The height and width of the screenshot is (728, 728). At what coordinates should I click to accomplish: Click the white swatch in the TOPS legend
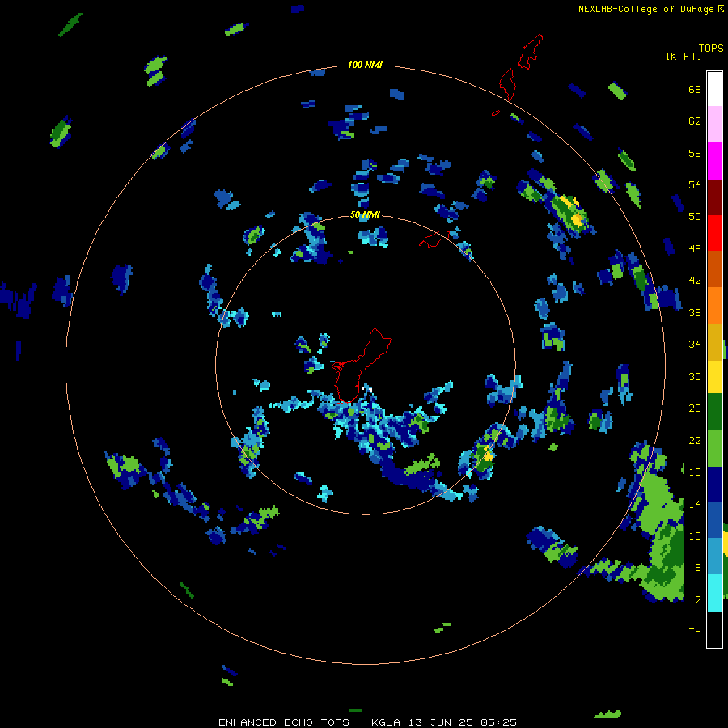[714, 89]
